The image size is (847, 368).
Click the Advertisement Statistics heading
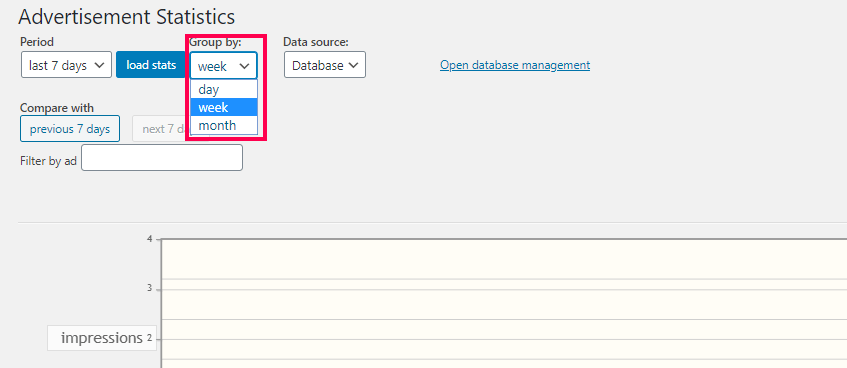(126, 17)
